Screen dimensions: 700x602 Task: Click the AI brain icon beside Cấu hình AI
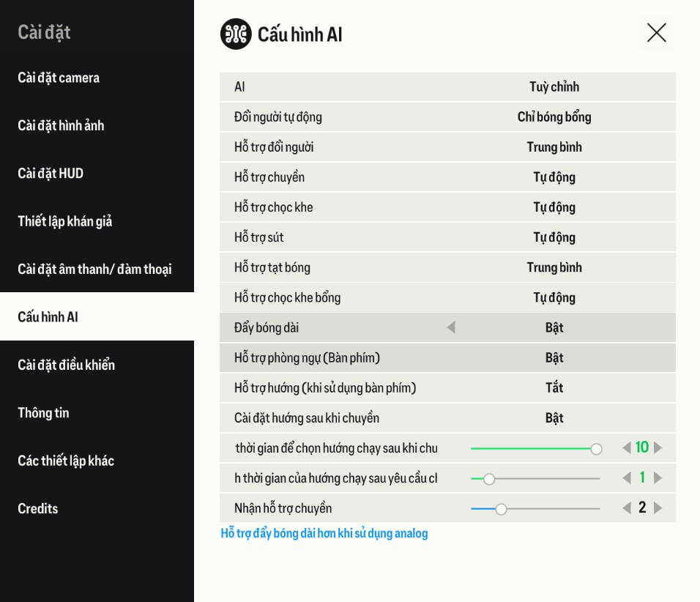(x=236, y=34)
